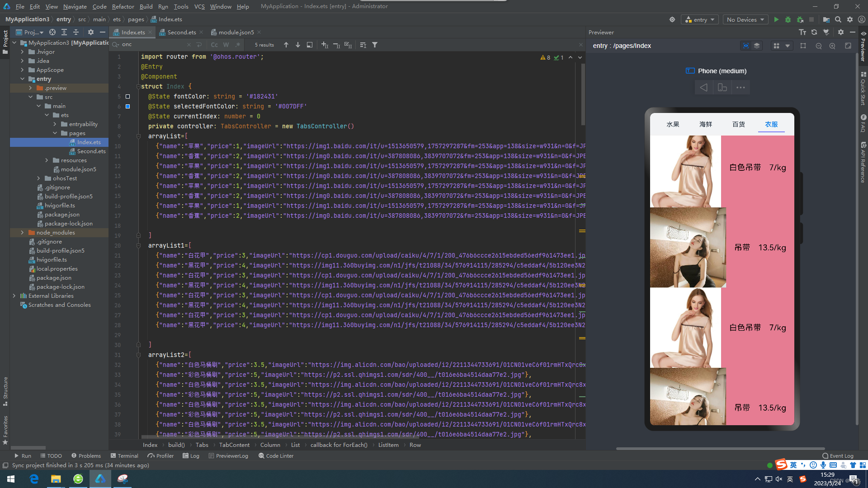Click the #007DFF color gutter swatch

pos(127,106)
